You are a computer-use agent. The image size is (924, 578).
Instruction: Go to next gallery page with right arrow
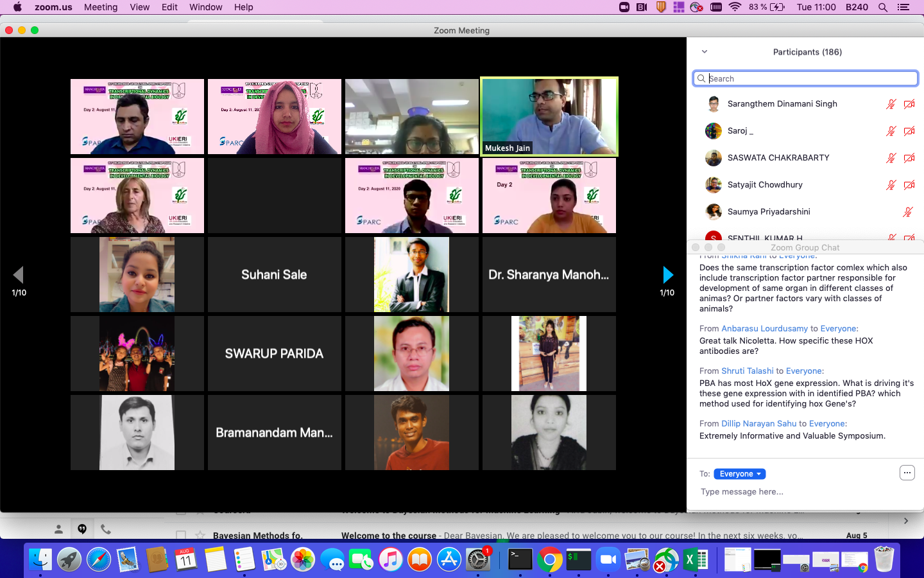(x=667, y=275)
